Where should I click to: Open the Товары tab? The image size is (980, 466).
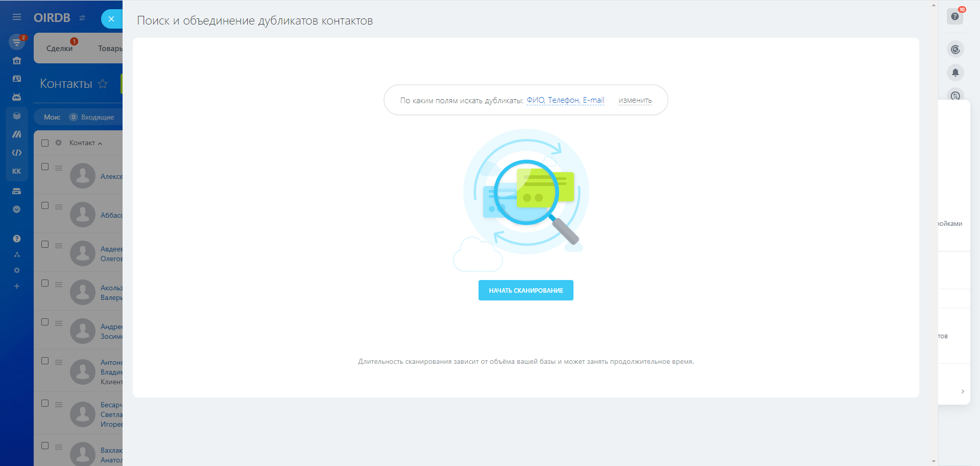click(110, 49)
